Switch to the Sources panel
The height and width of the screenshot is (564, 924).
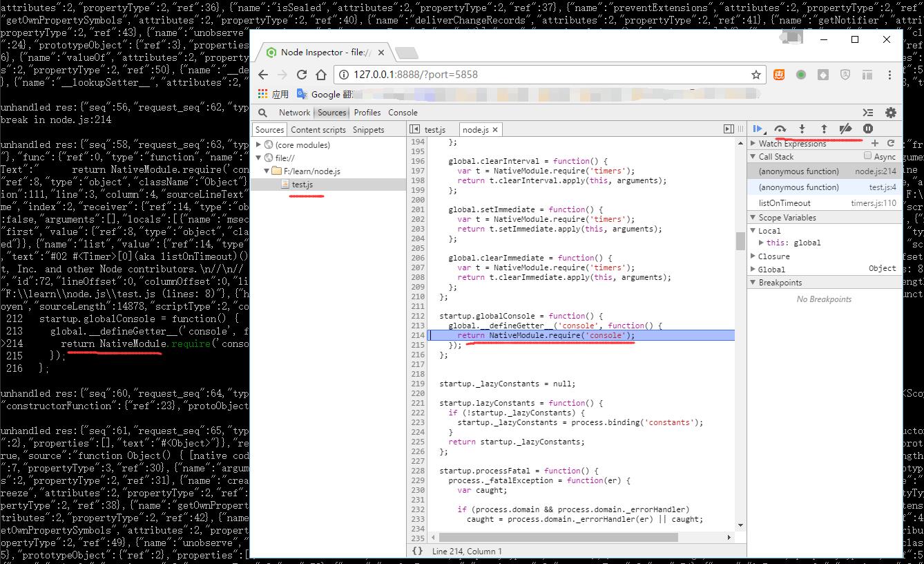click(x=332, y=113)
